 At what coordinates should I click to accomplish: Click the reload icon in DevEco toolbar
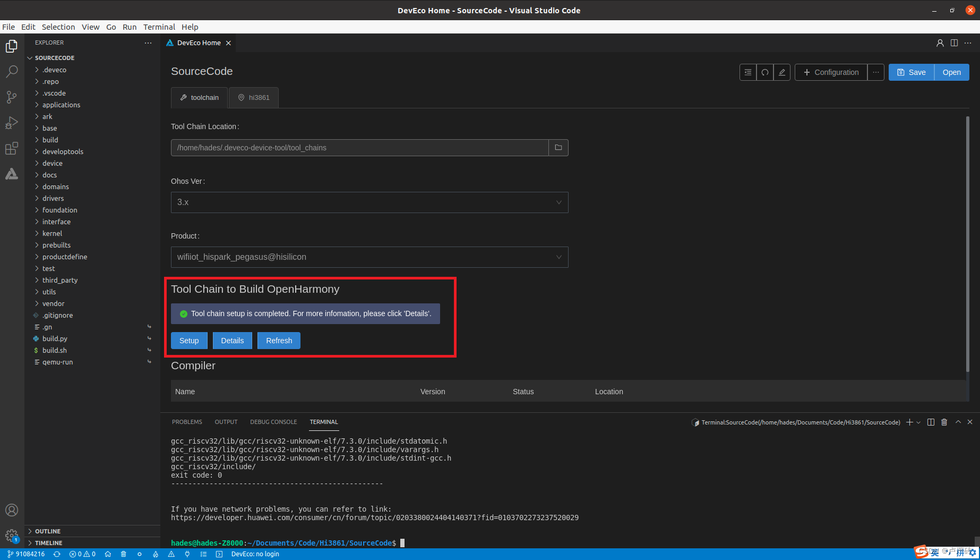(765, 72)
